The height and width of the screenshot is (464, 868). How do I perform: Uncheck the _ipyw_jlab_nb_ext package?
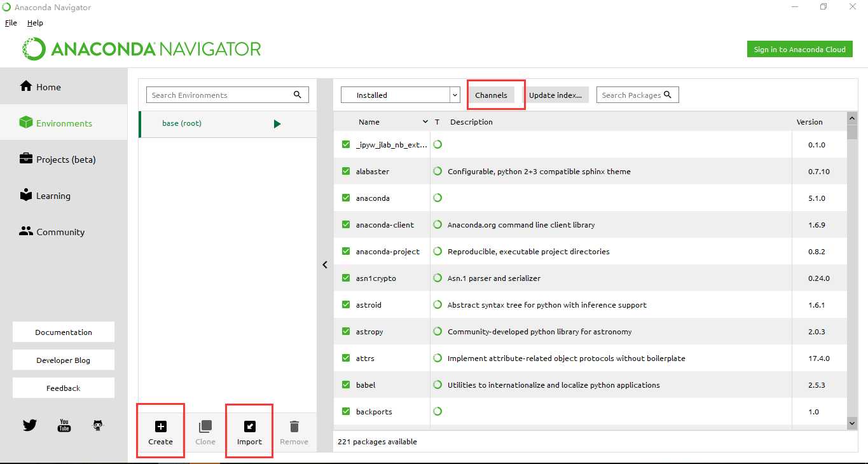pos(346,144)
